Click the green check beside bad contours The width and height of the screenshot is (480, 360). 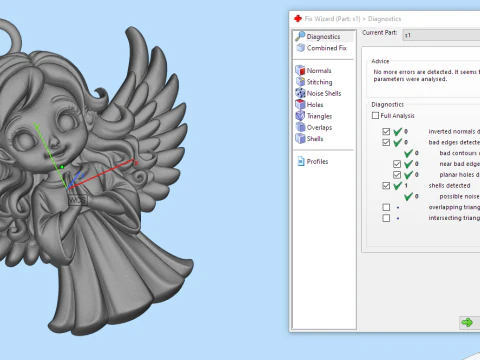click(x=408, y=153)
